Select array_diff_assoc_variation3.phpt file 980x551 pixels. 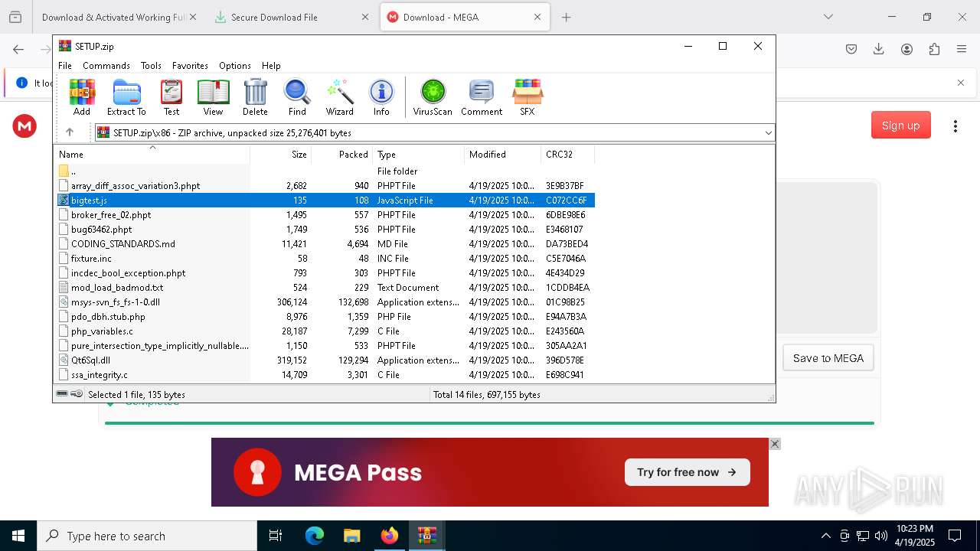pyautogui.click(x=325, y=186)
